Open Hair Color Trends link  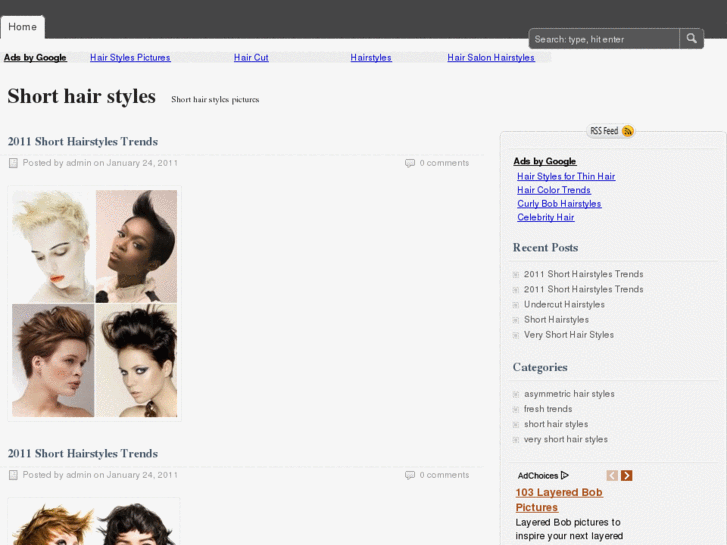point(554,190)
